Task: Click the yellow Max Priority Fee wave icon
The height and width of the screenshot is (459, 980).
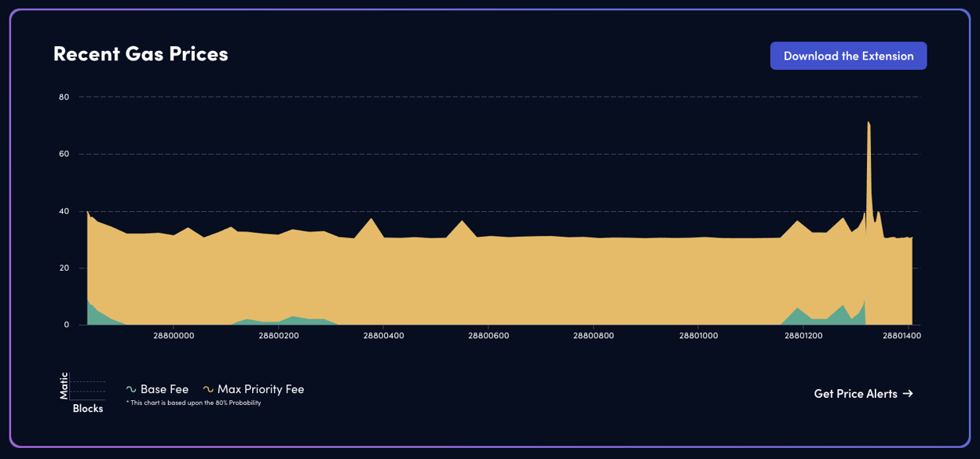Action: point(208,390)
